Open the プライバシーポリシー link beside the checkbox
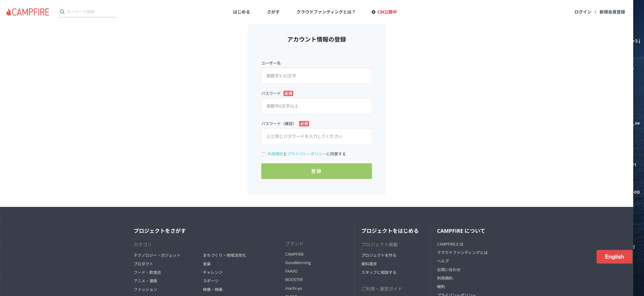The width and height of the screenshot is (644, 296). pos(307,154)
